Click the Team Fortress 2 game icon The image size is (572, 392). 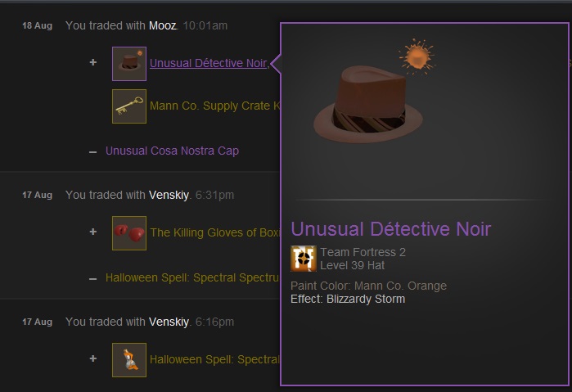coord(303,259)
